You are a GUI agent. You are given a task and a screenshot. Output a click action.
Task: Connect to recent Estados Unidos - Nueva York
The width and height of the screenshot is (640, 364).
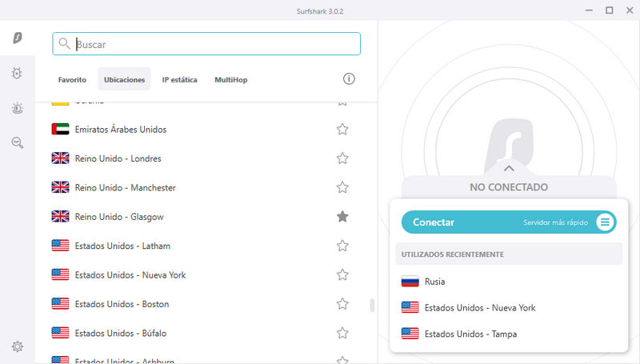509,308
